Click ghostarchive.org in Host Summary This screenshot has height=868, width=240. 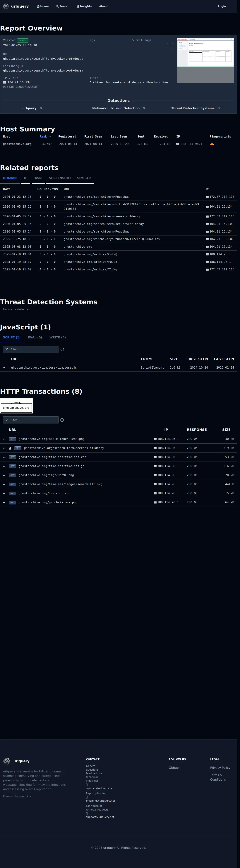pos(17,144)
